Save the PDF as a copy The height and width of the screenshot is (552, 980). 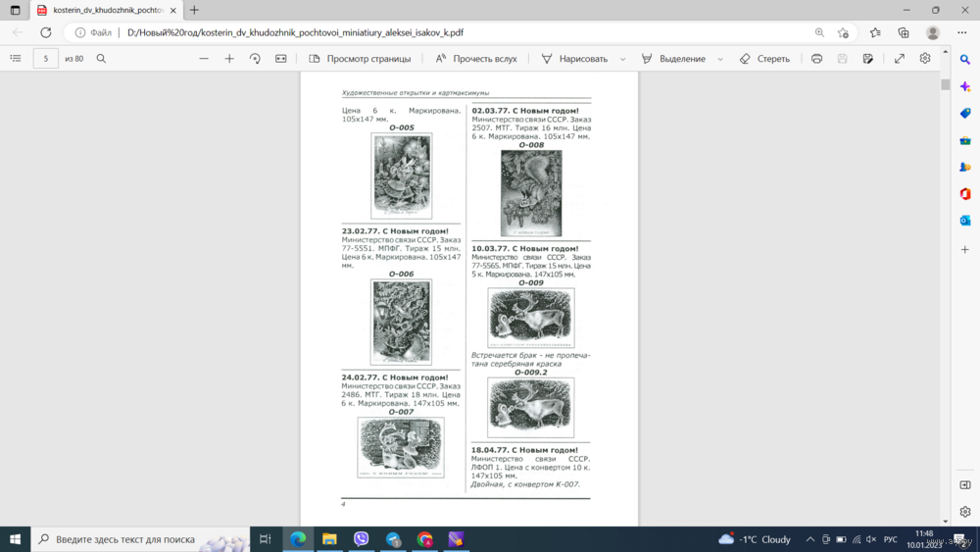(x=868, y=58)
